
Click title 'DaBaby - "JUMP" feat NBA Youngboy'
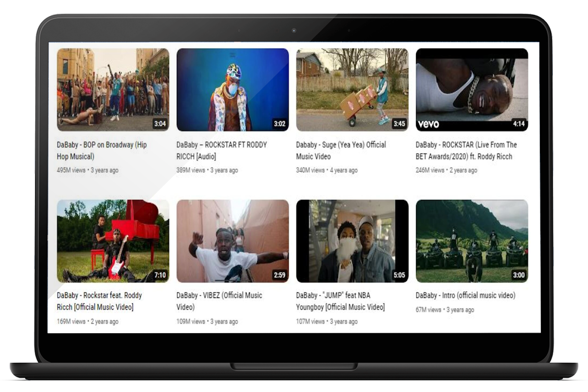(x=341, y=301)
